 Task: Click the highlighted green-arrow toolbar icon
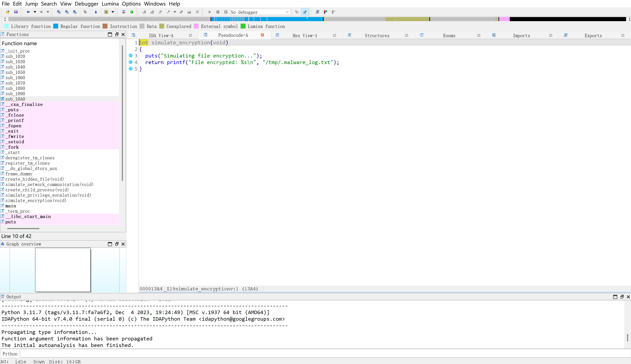[305, 12]
